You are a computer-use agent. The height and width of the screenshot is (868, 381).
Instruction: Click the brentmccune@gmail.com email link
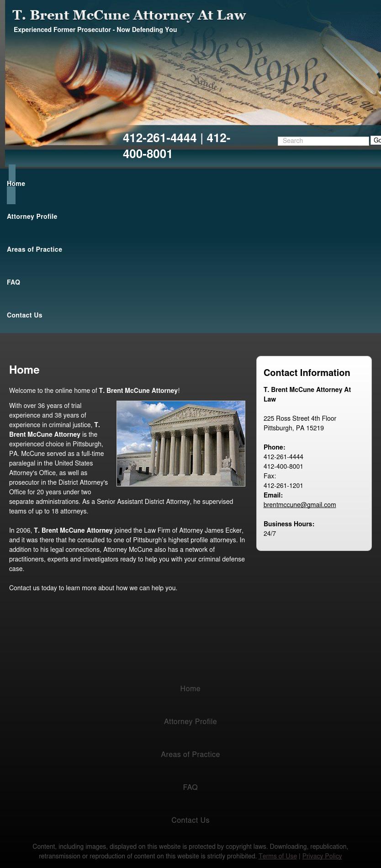(x=300, y=505)
